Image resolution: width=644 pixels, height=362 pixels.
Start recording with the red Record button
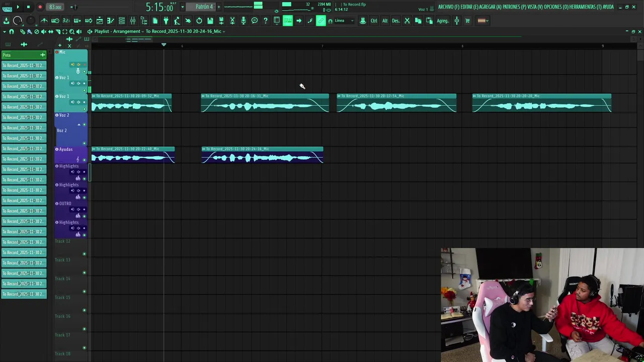pos(40,7)
